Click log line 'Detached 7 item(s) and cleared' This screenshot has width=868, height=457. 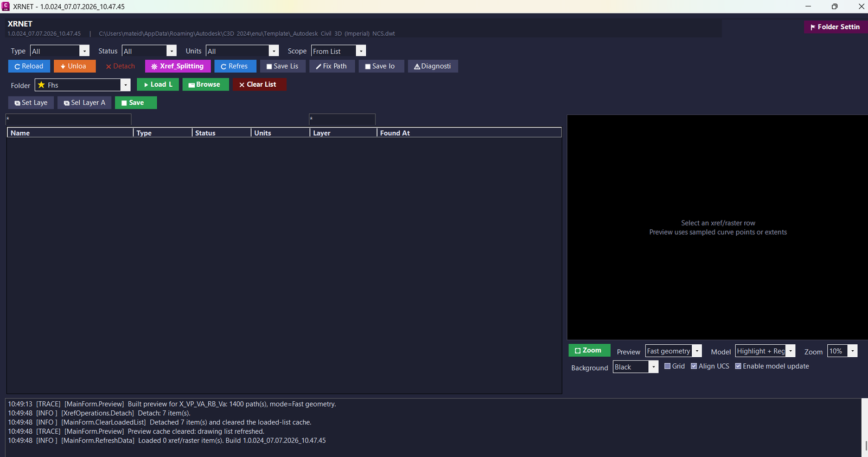coord(159,422)
